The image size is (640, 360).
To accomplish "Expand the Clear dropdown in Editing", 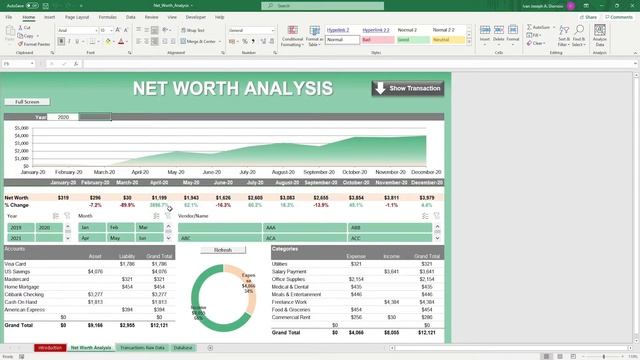I will (x=545, y=43).
